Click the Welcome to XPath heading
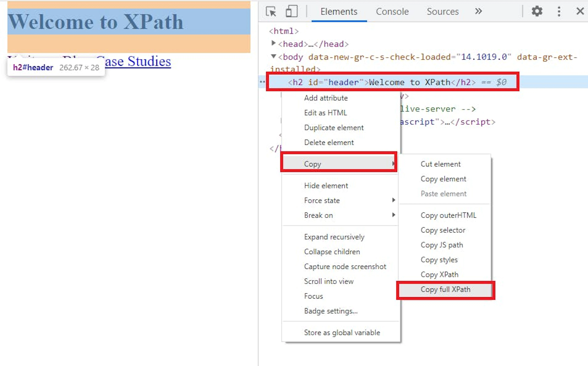Image resolution: width=588 pixels, height=366 pixels. point(96,22)
